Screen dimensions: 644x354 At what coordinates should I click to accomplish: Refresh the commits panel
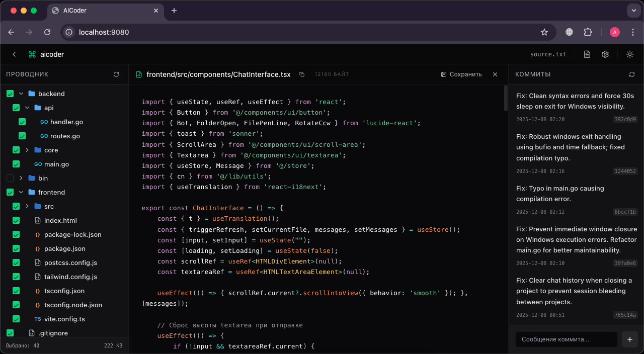pos(632,74)
